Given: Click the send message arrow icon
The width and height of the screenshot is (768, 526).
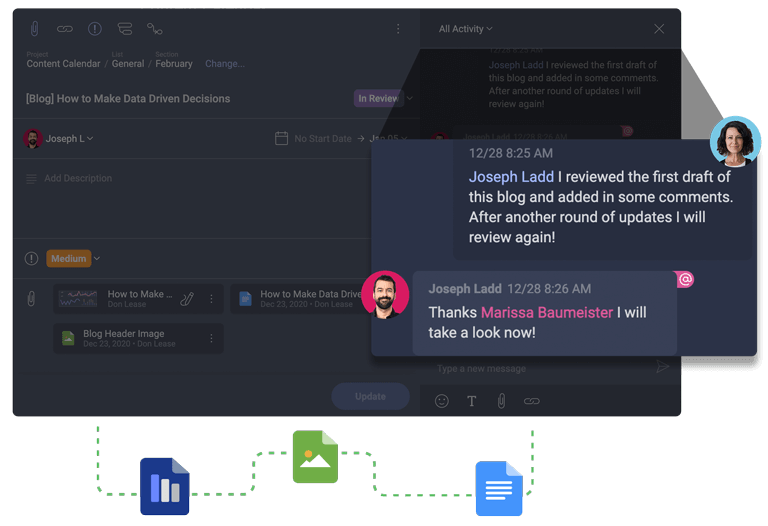Looking at the screenshot, I should (662, 366).
